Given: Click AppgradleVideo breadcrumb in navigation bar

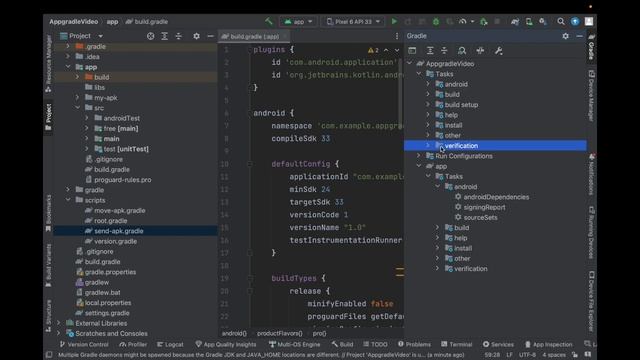Looking at the screenshot, I should point(73,22).
